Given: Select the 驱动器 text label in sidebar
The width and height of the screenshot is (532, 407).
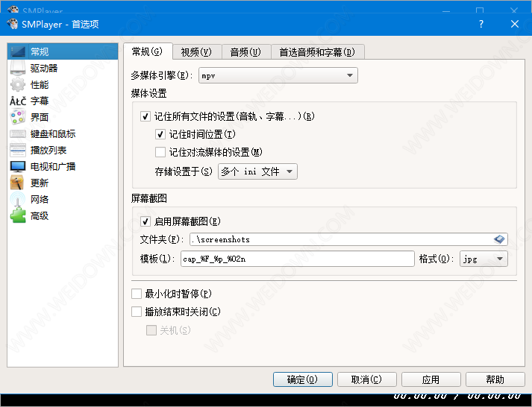Looking at the screenshot, I should click(44, 68).
